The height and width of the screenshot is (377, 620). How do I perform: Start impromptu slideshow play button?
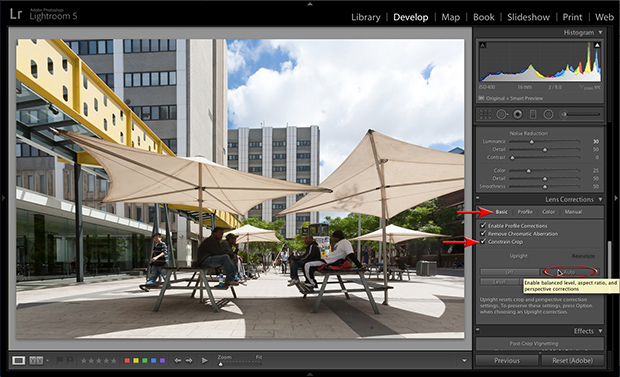204,360
